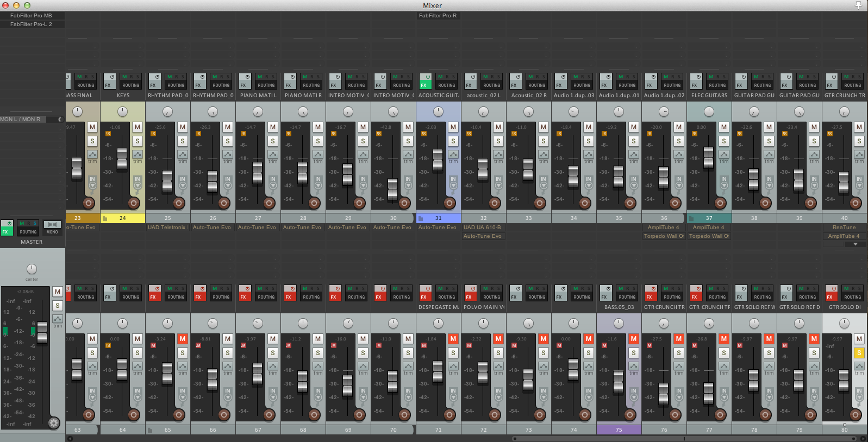The width and height of the screenshot is (868, 442).
Task: Toggle the master MONO button
Action: tap(52, 228)
